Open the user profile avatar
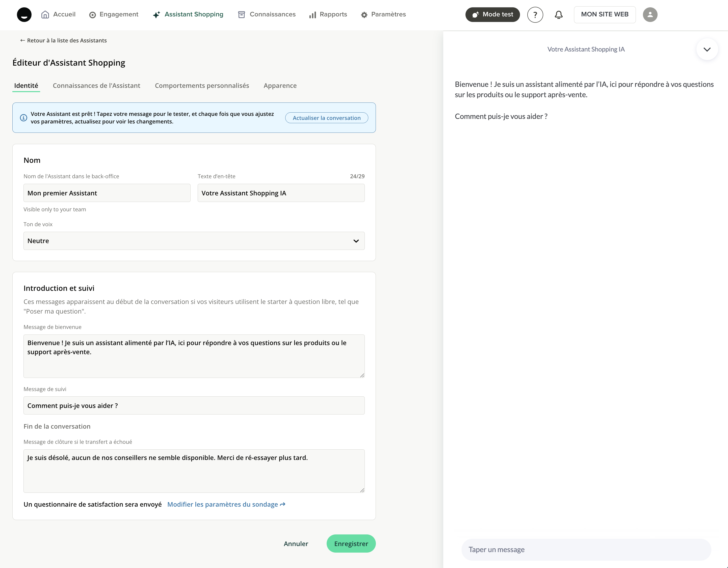The height and width of the screenshot is (568, 728). click(650, 15)
